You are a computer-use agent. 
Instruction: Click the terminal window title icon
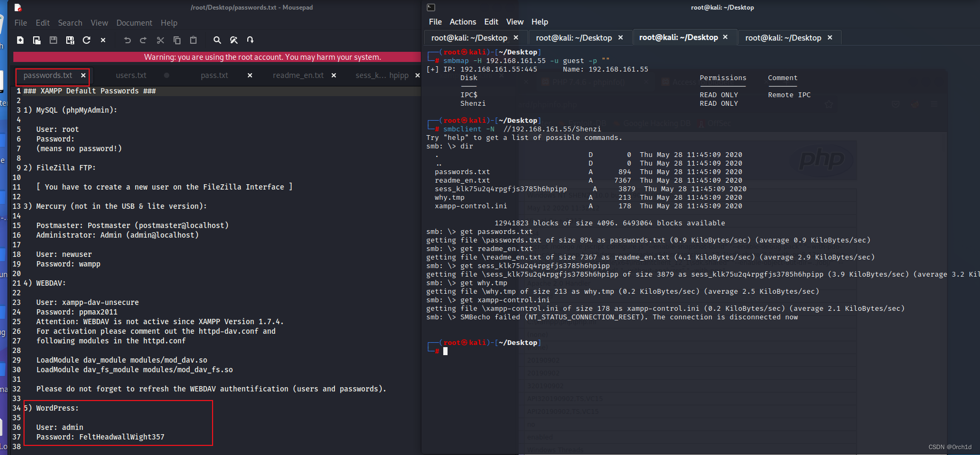[x=431, y=7]
